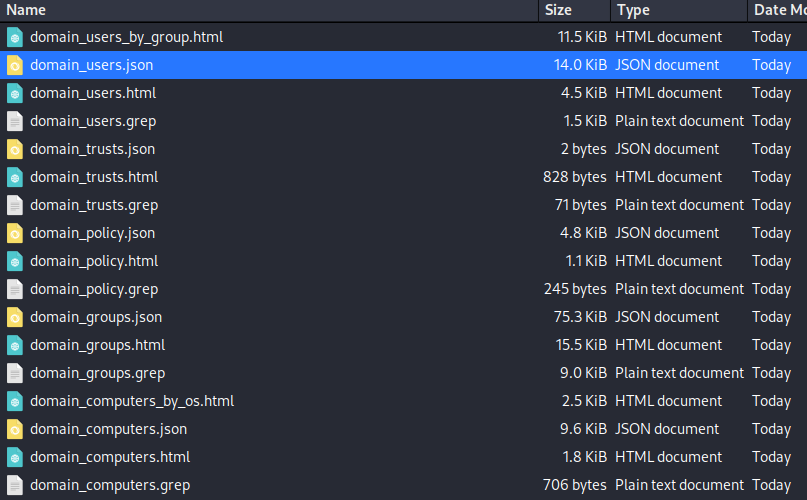Click the domain_users.grep text file icon
This screenshot has width=807, height=500.
coord(14,121)
